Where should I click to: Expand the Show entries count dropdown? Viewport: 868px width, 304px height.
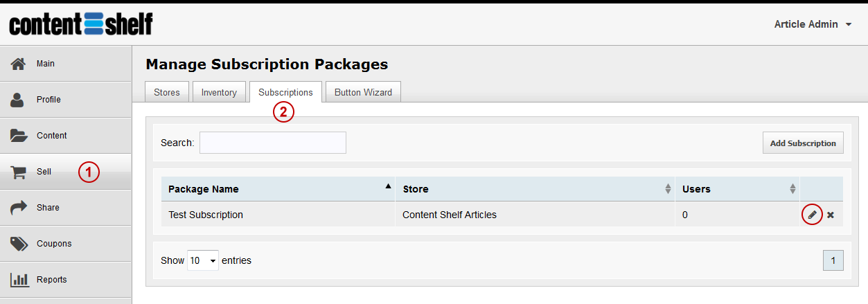click(203, 260)
